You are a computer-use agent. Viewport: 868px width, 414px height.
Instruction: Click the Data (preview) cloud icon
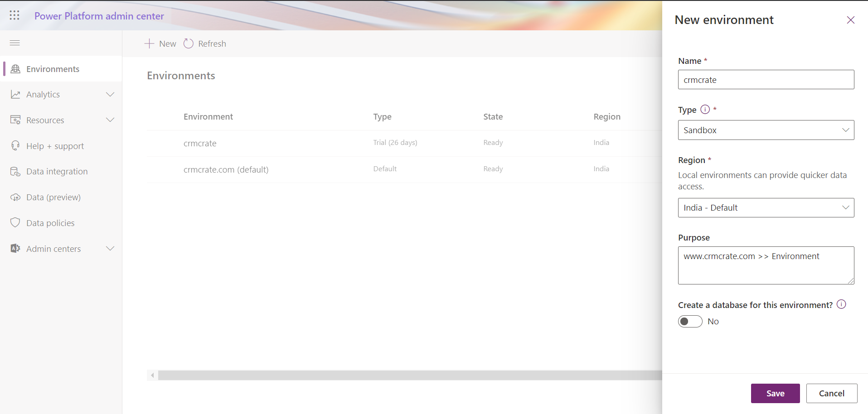(x=15, y=197)
